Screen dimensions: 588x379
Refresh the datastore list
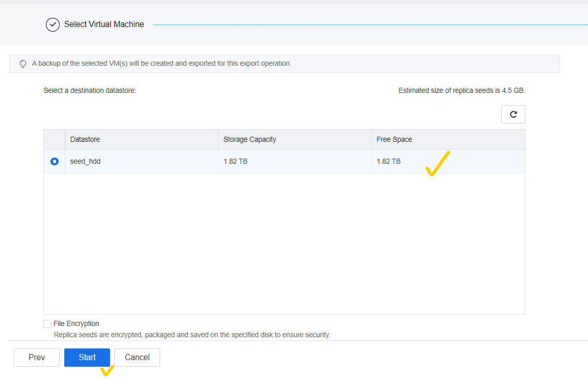pos(513,114)
